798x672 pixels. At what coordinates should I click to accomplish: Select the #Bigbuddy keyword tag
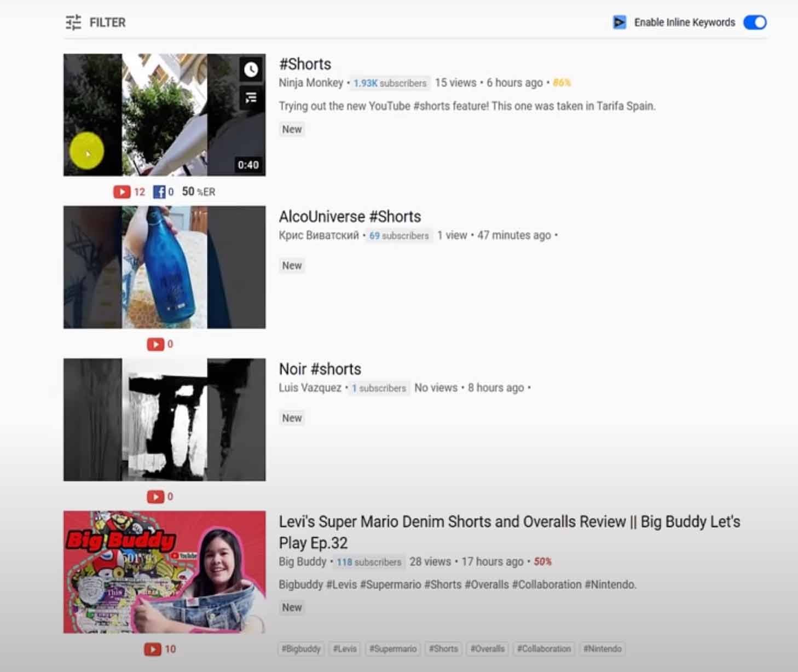coord(301,649)
